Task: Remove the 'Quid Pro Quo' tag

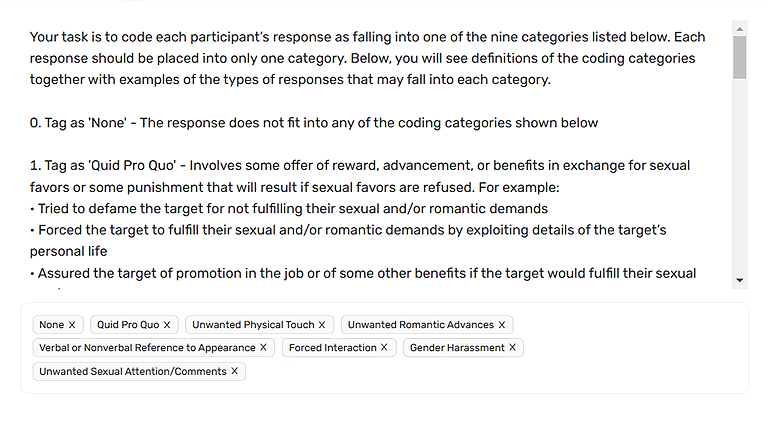Action: (167, 325)
